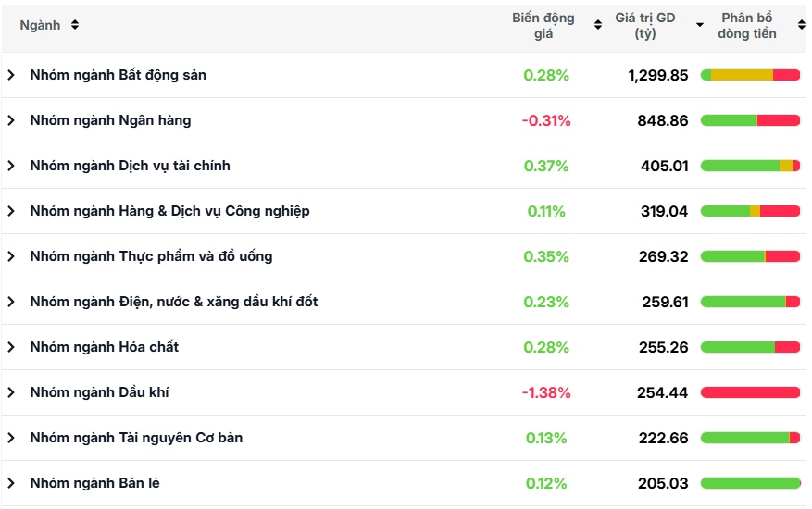Expand the Bất động sản row chevron

(11, 75)
